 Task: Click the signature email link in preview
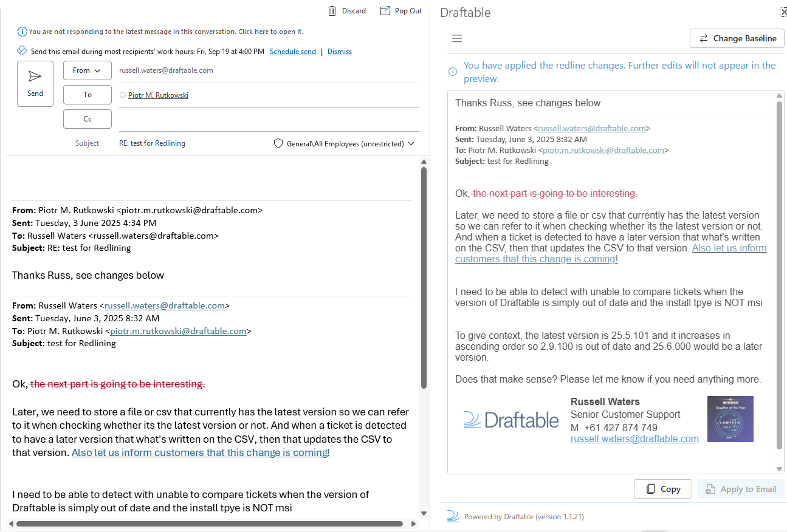(634, 438)
